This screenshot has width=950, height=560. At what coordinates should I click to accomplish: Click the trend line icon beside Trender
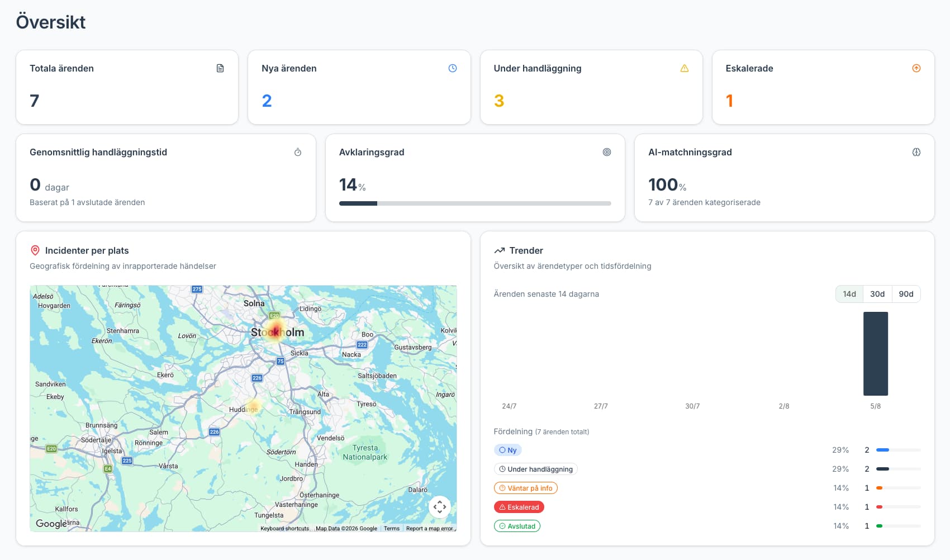click(500, 250)
